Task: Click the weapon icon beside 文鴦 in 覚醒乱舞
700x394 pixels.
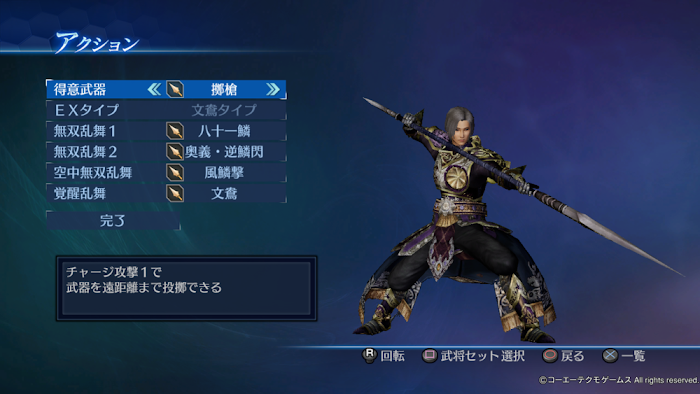Action: tap(175, 193)
